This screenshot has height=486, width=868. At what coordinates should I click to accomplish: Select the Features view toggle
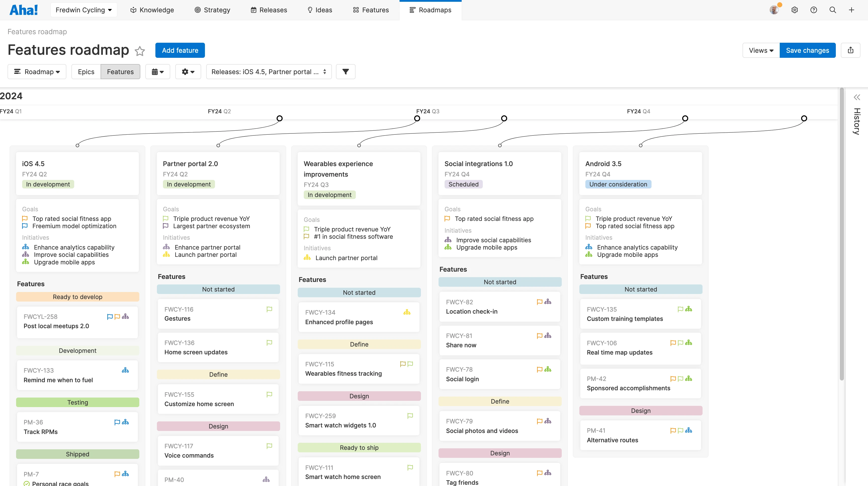click(x=120, y=71)
